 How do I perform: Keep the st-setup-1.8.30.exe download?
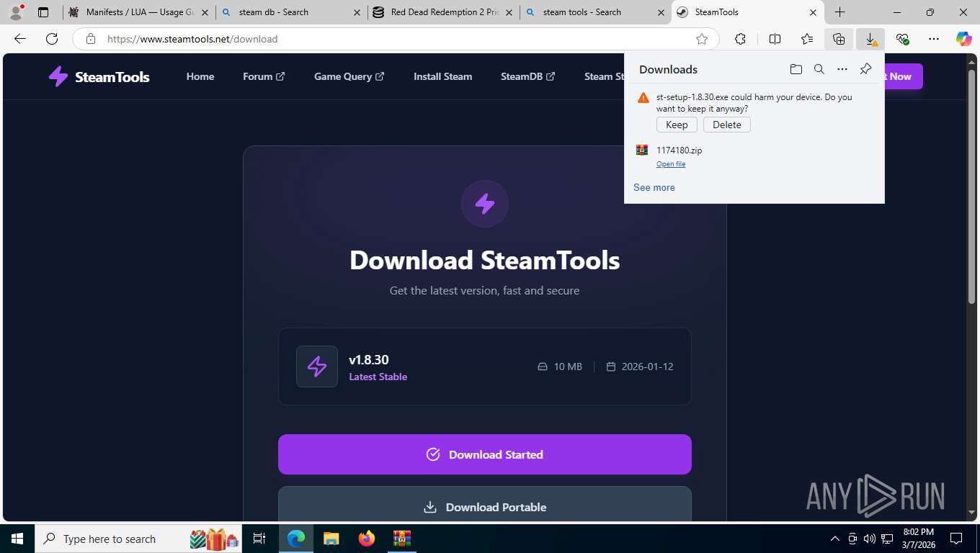click(677, 125)
